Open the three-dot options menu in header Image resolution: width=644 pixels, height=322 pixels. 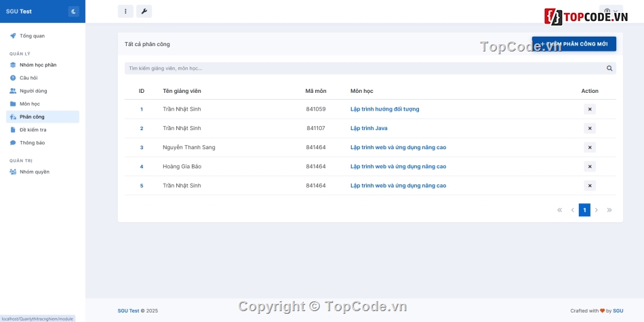125,12
